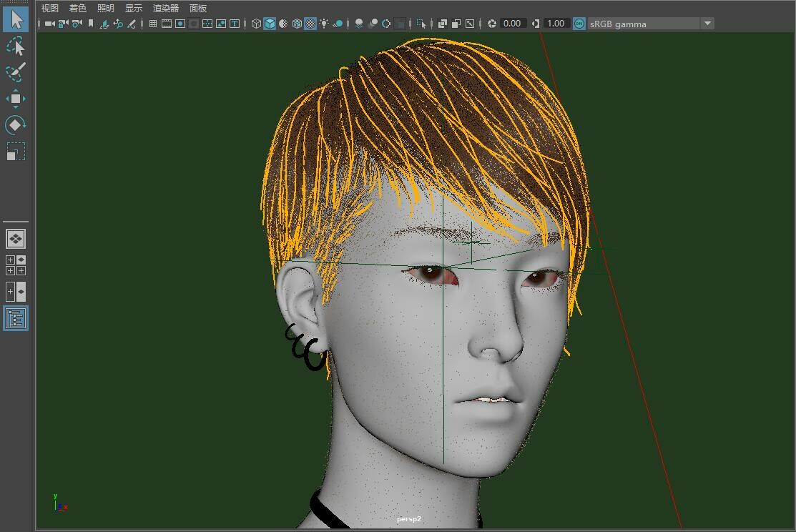The image size is (796, 532).
Task: Switch to two-pane side-by-side layout
Action: [16, 291]
